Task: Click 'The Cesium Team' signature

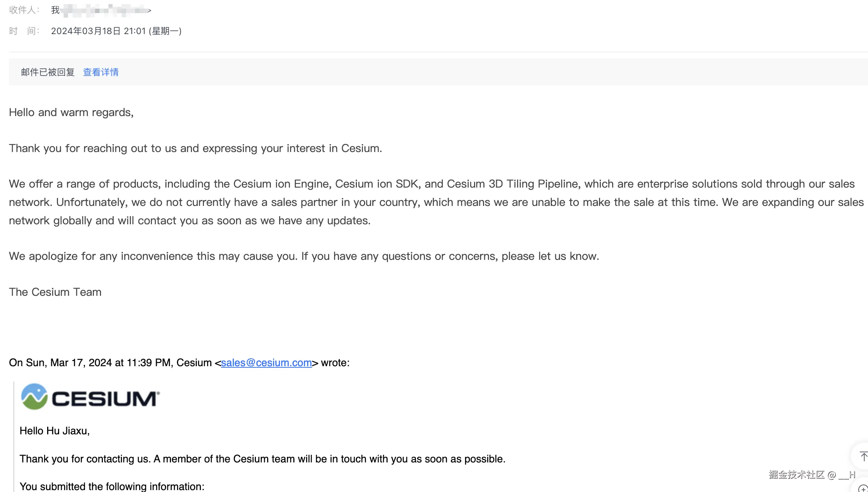Action: tap(55, 292)
